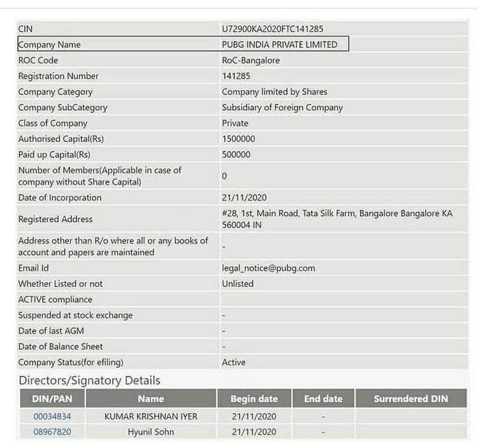Screen dimensions: 478x448
Task: Click the 'Registration Number' label
Action: (x=58, y=76)
